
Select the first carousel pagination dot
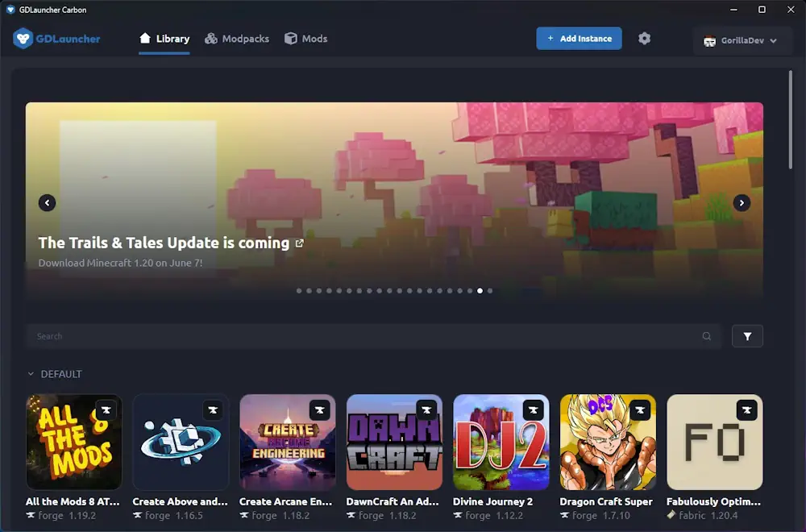[298, 291]
